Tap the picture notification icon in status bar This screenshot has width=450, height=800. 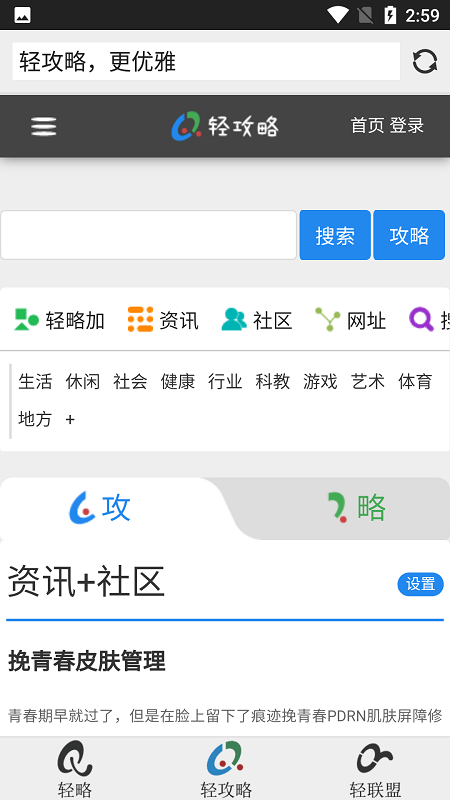(x=22, y=15)
